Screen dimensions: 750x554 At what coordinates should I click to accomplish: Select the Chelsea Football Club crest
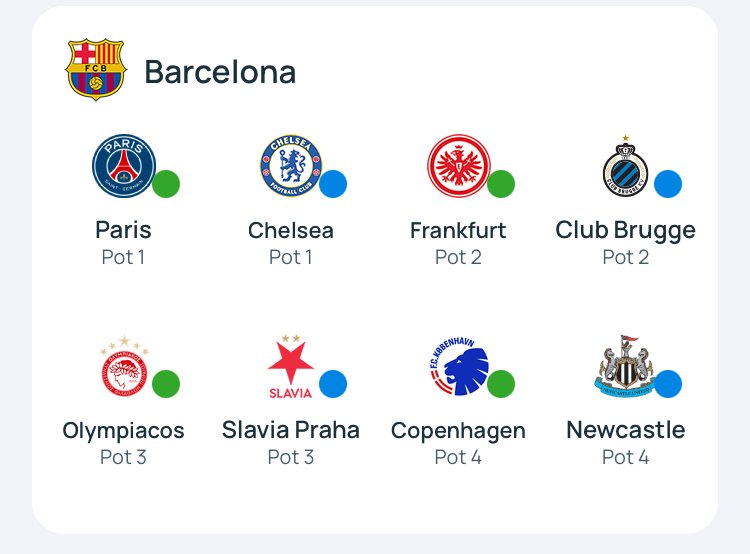click(291, 166)
